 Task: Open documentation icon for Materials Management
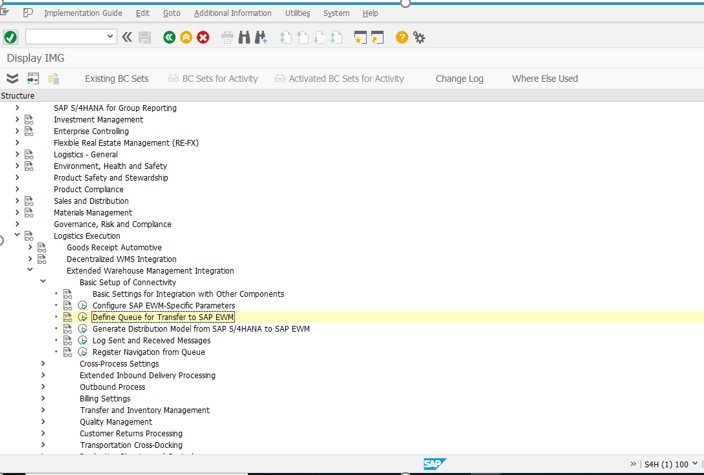point(29,212)
